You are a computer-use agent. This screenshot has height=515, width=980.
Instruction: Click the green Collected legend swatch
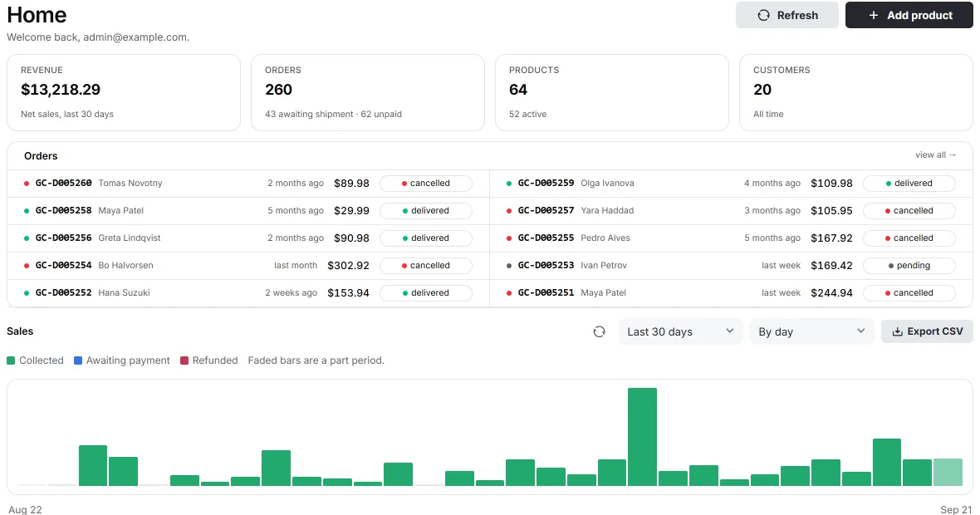11,360
